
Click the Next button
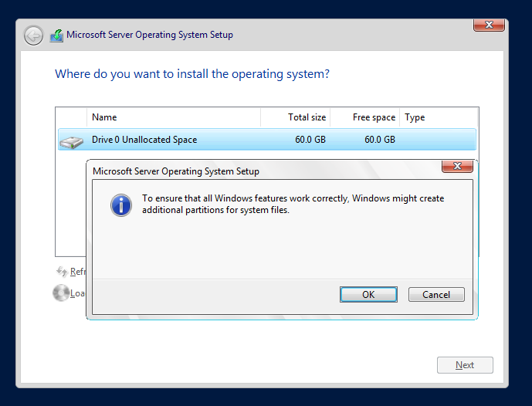pyautogui.click(x=464, y=365)
